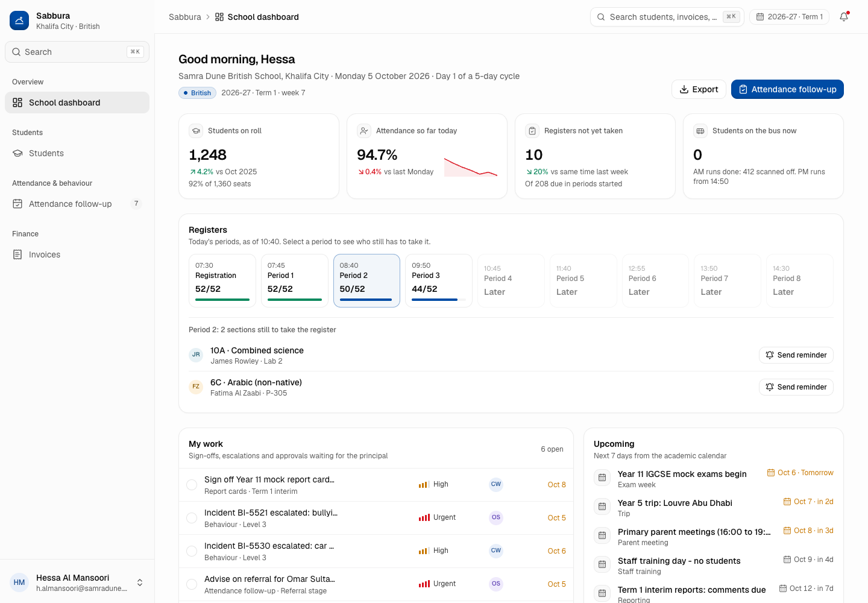Click the Invoices sidebar icon
Image resolution: width=868 pixels, height=603 pixels.
(x=17, y=254)
